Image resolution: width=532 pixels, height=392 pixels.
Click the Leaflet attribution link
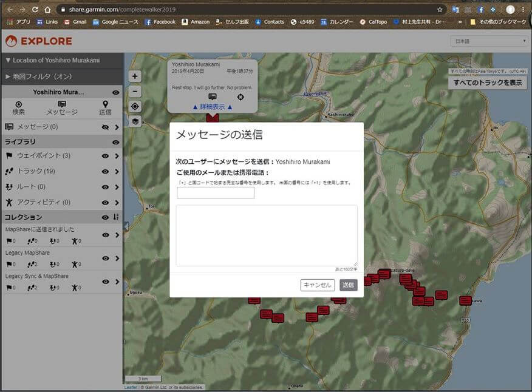pyautogui.click(x=131, y=387)
